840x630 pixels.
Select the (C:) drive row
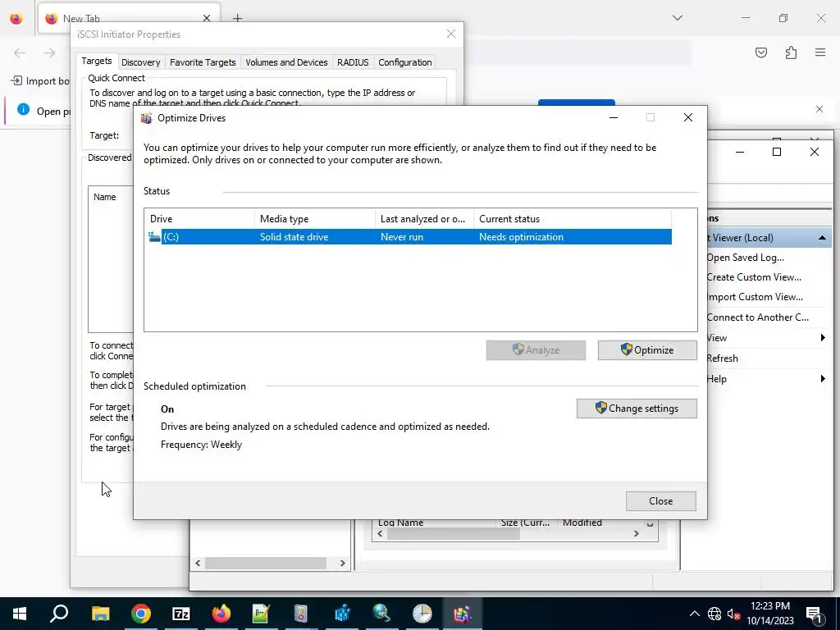pyautogui.click(x=409, y=237)
